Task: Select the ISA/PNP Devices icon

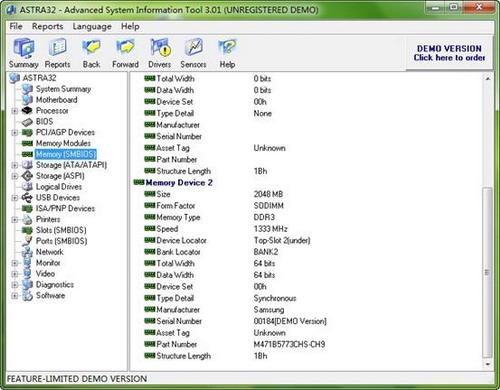Action: [27, 209]
